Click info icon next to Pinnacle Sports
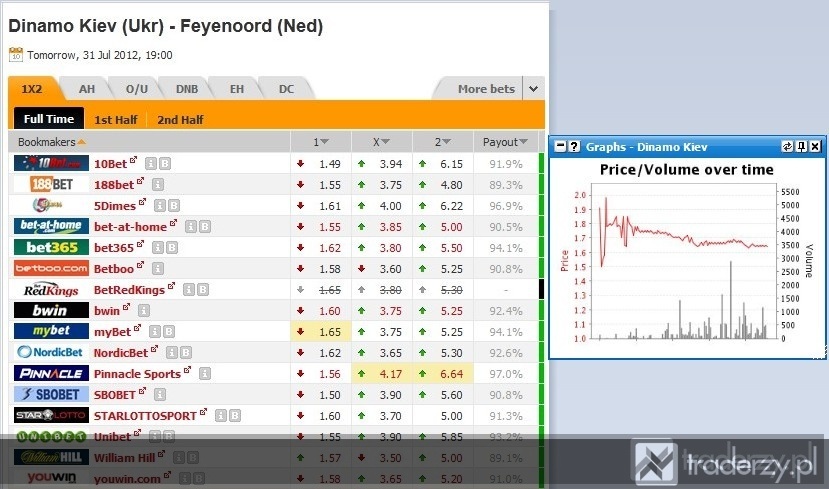Screen dimensions: 829x489 205,374
